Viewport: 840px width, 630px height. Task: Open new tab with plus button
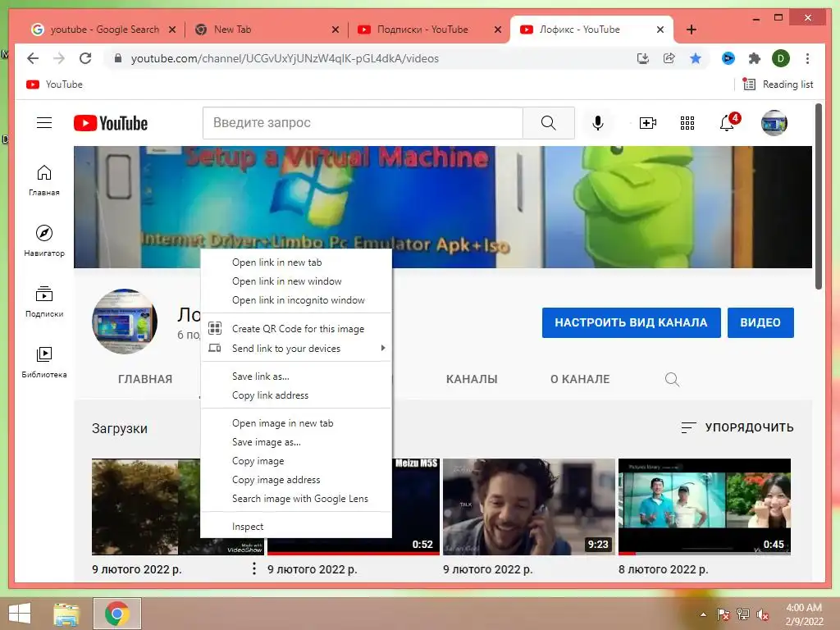[x=692, y=30]
